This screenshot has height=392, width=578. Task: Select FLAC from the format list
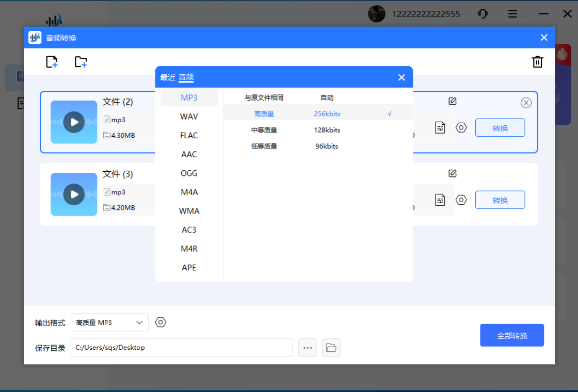pyautogui.click(x=188, y=135)
